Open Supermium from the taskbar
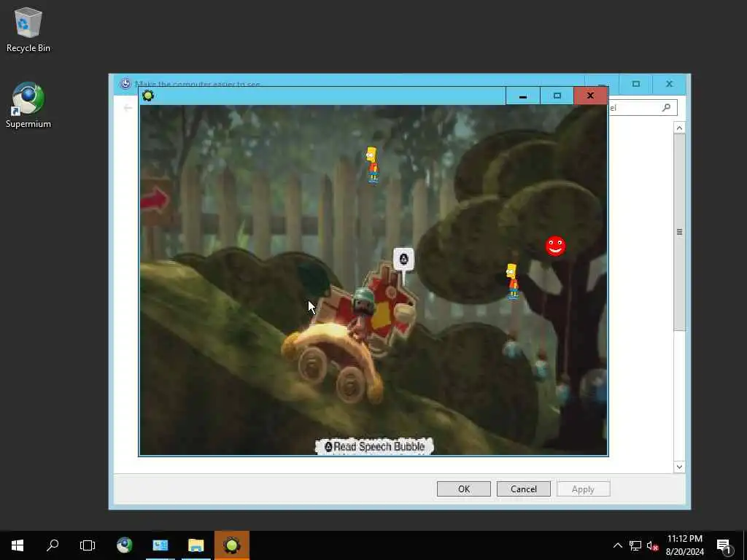The image size is (747, 560). 124,545
